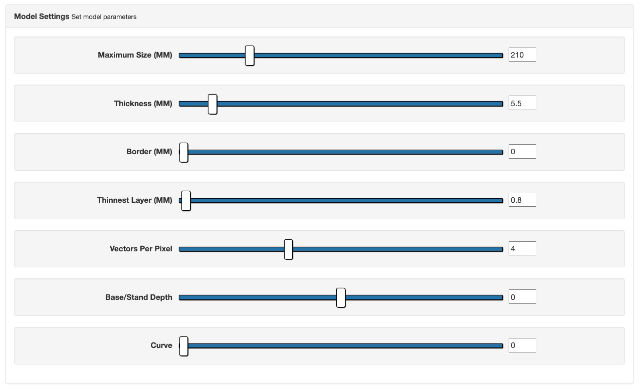This screenshot has width=640, height=389.
Task: Focus the Curve value field
Action: [522, 345]
